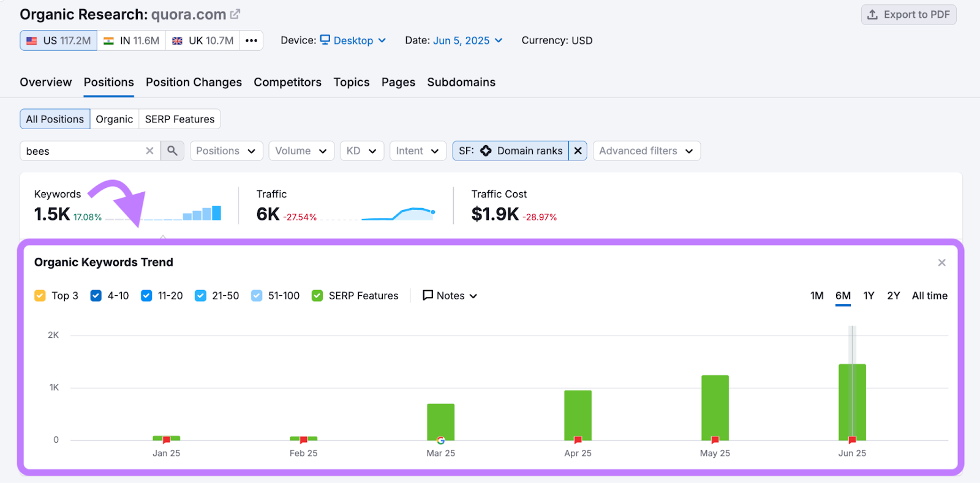Viewport: 980px width, 483px height.
Task: Click the external link icon beside quora.com
Action: 235,14
